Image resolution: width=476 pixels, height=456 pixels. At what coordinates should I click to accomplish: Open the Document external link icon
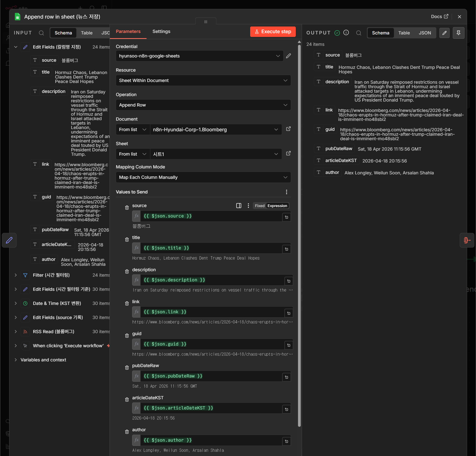point(288,129)
